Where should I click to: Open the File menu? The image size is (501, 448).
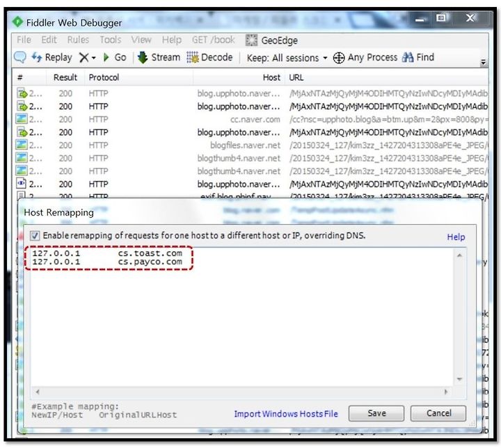click(24, 40)
